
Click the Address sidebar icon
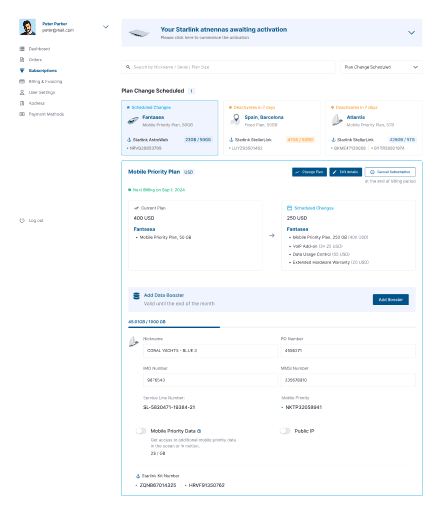(22, 103)
